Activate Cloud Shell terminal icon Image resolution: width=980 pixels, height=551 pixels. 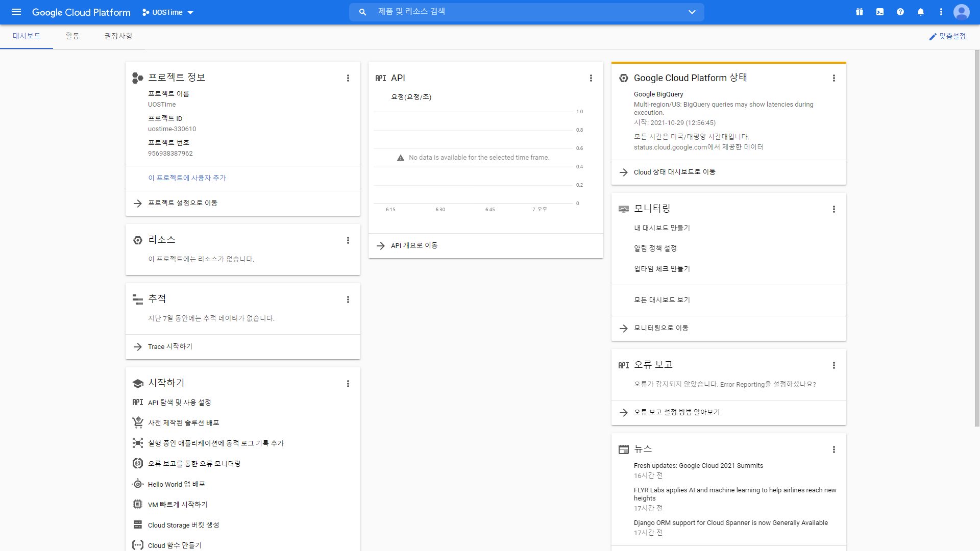(880, 12)
